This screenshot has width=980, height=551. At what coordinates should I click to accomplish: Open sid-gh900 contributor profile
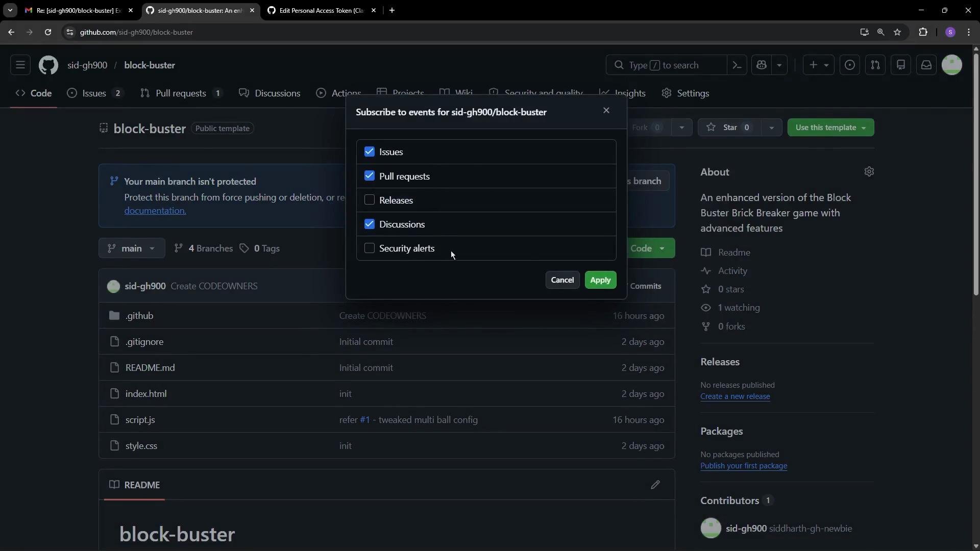pyautogui.click(x=746, y=529)
